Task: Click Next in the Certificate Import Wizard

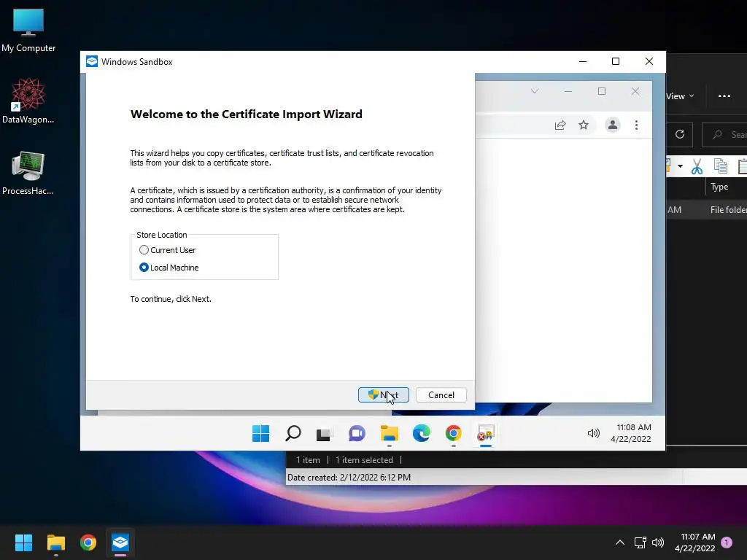Action: 384,394
